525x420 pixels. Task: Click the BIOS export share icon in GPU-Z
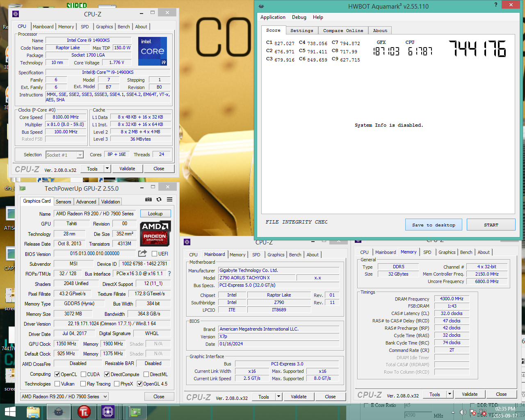coord(142,253)
